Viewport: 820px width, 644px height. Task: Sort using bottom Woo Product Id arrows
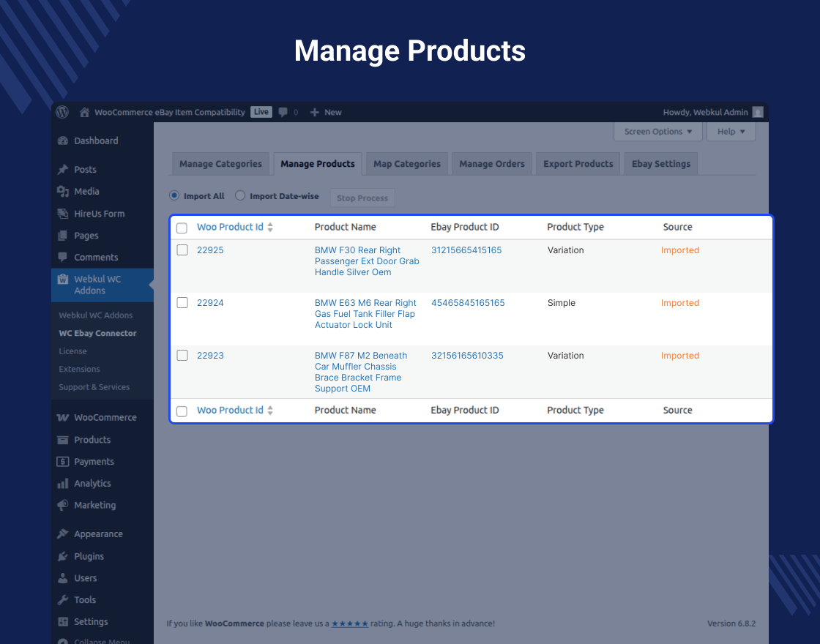coord(270,411)
